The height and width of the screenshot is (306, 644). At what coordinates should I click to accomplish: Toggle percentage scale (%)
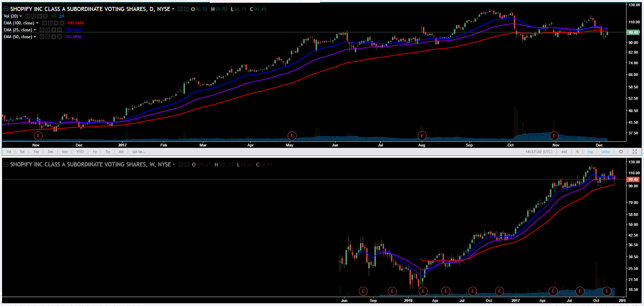577,152
